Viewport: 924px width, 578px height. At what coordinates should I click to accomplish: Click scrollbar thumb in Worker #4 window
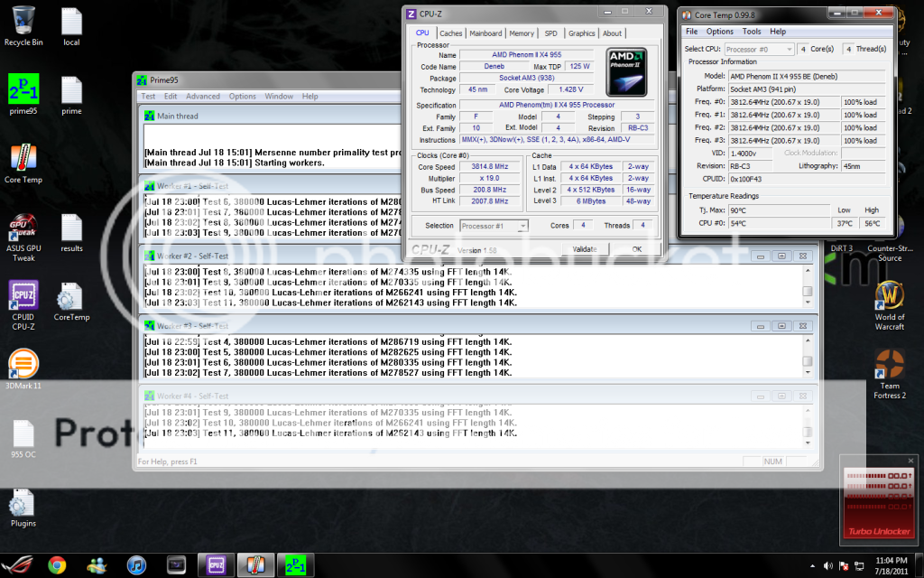808,432
